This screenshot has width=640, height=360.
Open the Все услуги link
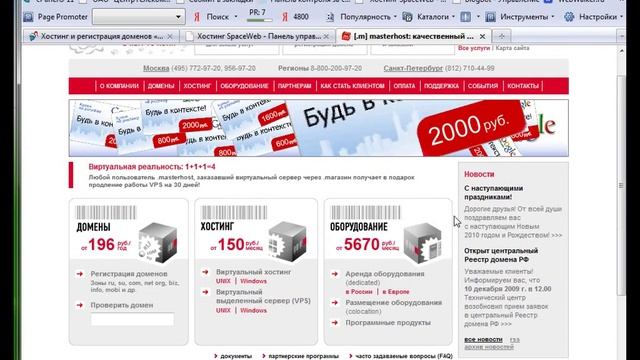[x=473, y=48]
